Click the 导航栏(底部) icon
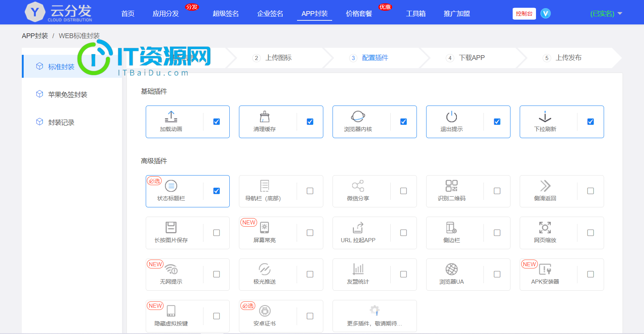644x334 pixels. [264, 186]
